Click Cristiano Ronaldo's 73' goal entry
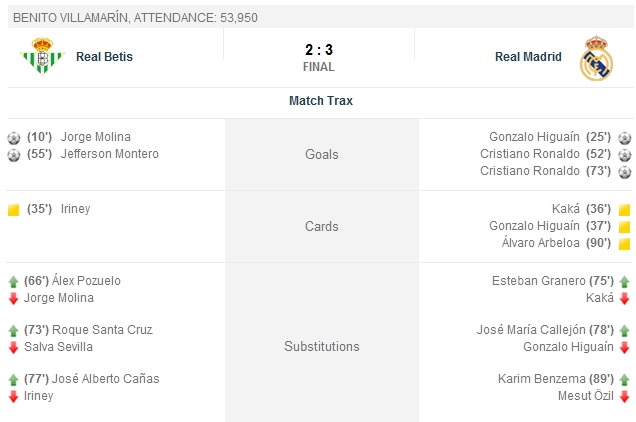Screen dimensions: 636x422 click(545, 171)
